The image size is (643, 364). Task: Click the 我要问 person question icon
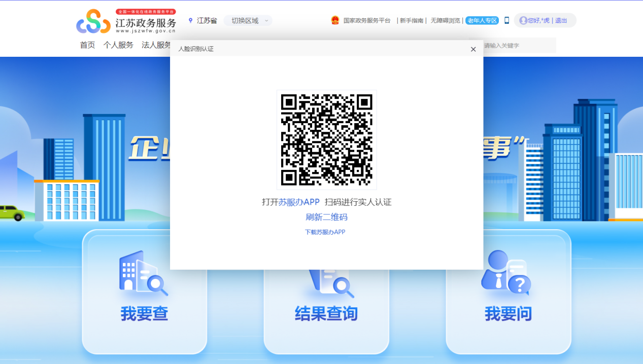point(506,273)
